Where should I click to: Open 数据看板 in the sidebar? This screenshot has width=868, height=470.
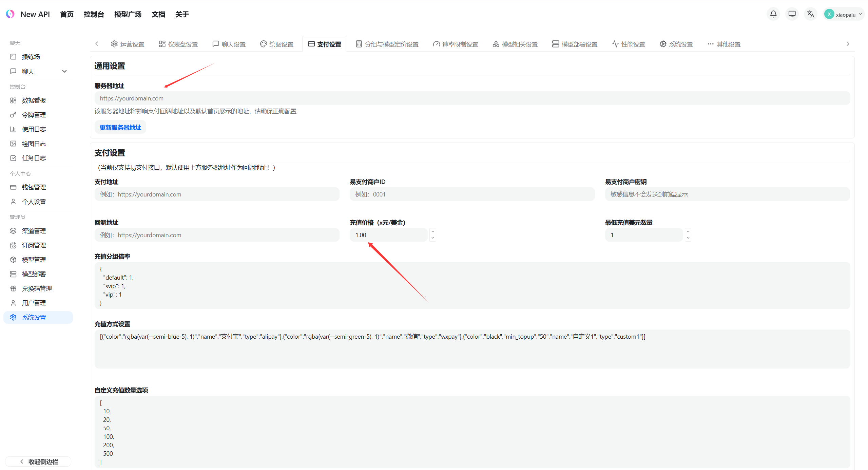34,100
